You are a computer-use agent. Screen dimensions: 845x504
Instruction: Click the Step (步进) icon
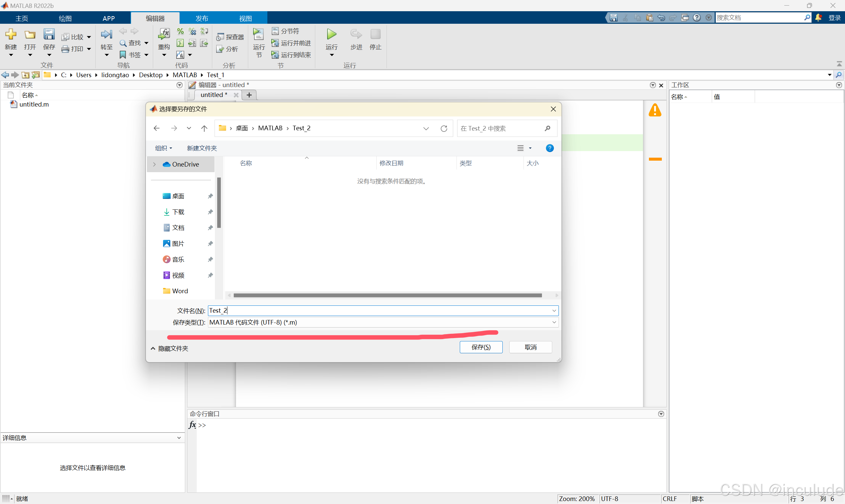[356, 34]
